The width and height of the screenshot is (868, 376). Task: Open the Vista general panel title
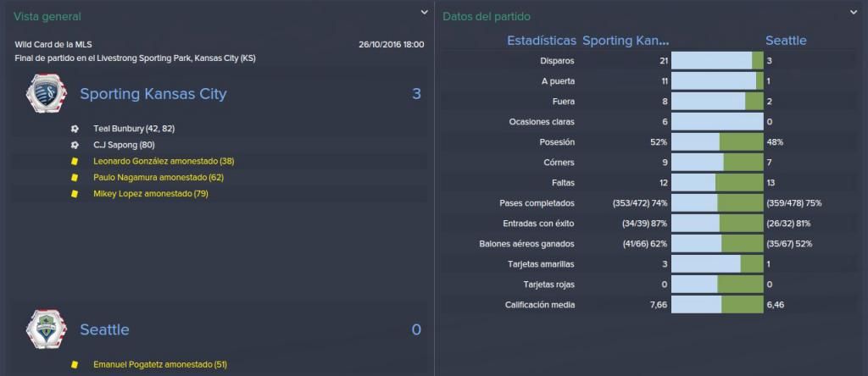point(47,17)
